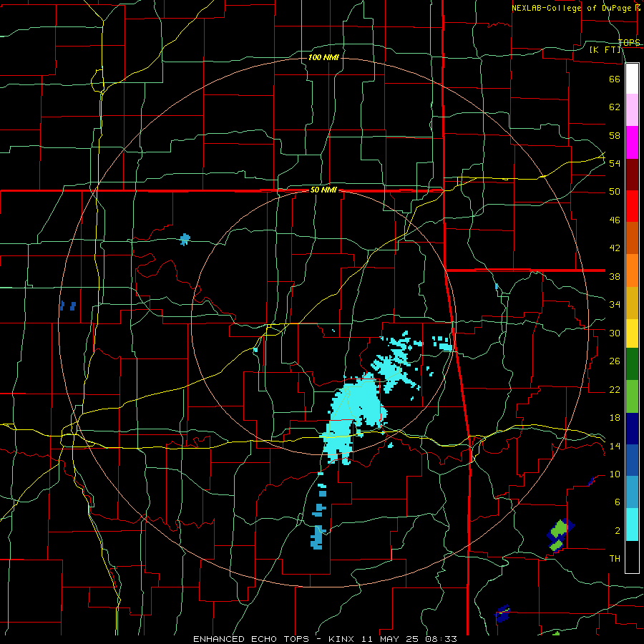Click the magenta legend swatch
The width and height of the screenshot is (644, 644).
632,142
